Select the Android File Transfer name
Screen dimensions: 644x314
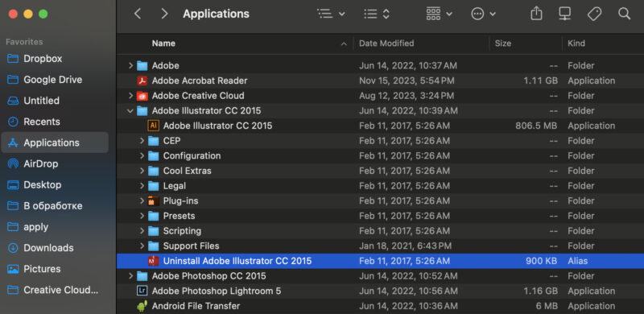[x=196, y=306]
